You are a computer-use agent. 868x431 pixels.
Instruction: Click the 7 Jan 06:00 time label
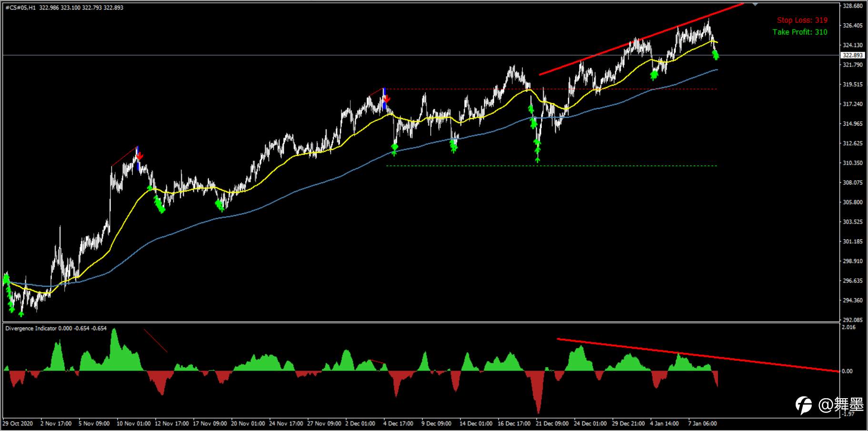coord(702,423)
